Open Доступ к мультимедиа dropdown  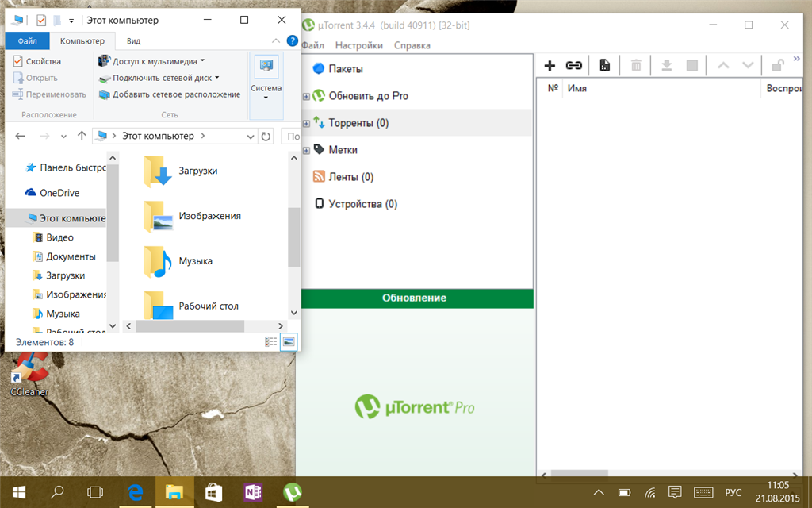coord(151,61)
